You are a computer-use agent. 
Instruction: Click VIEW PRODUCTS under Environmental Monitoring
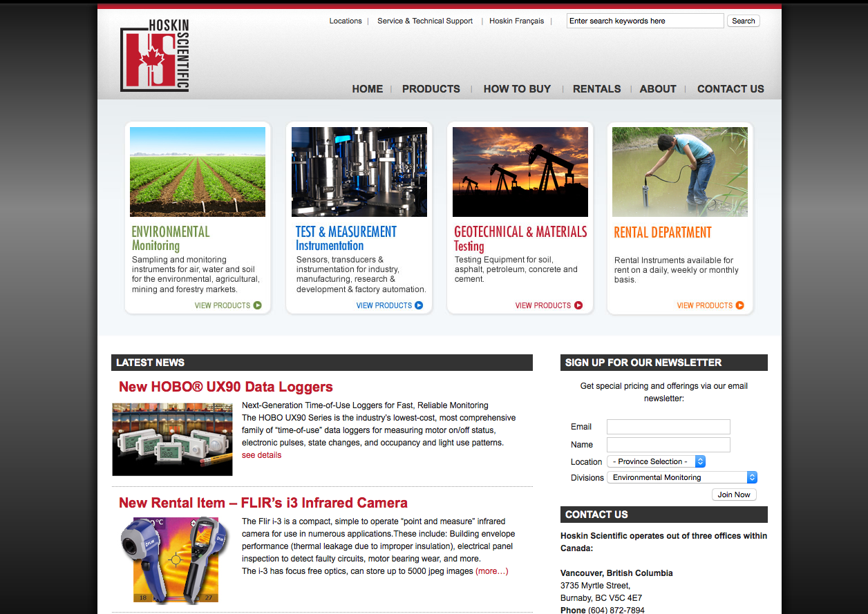(x=223, y=305)
